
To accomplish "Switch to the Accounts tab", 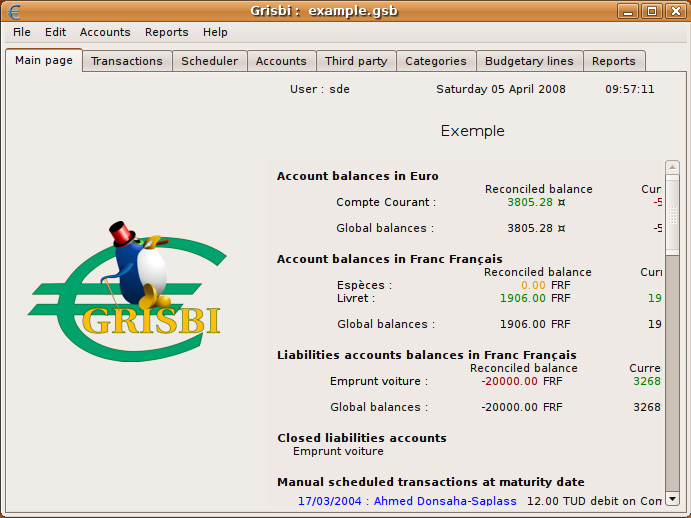I will (281, 61).
